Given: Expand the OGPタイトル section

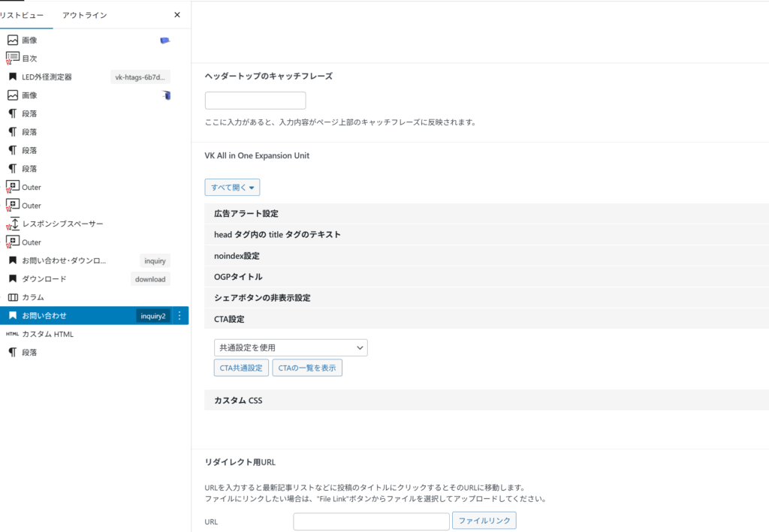Looking at the screenshot, I should [x=487, y=277].
